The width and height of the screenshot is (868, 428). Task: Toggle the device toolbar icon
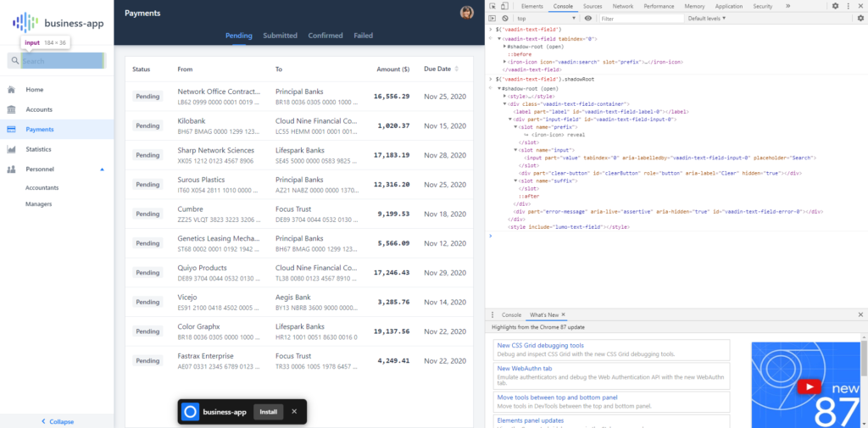pos(505,6)
